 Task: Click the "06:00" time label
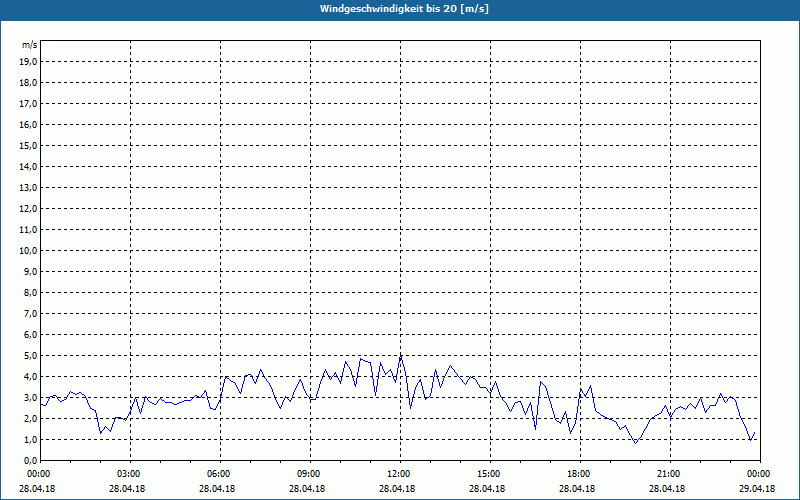pyautogui.click(x=220, y=474)
